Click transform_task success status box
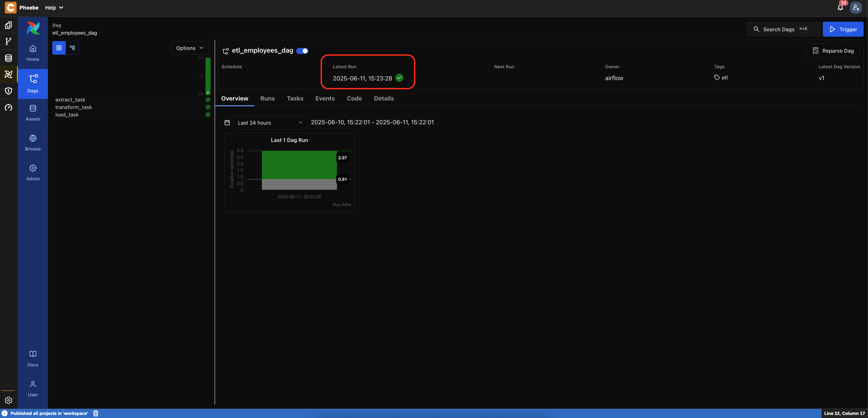The image size is (868, 418). click(x=208, y=107)
